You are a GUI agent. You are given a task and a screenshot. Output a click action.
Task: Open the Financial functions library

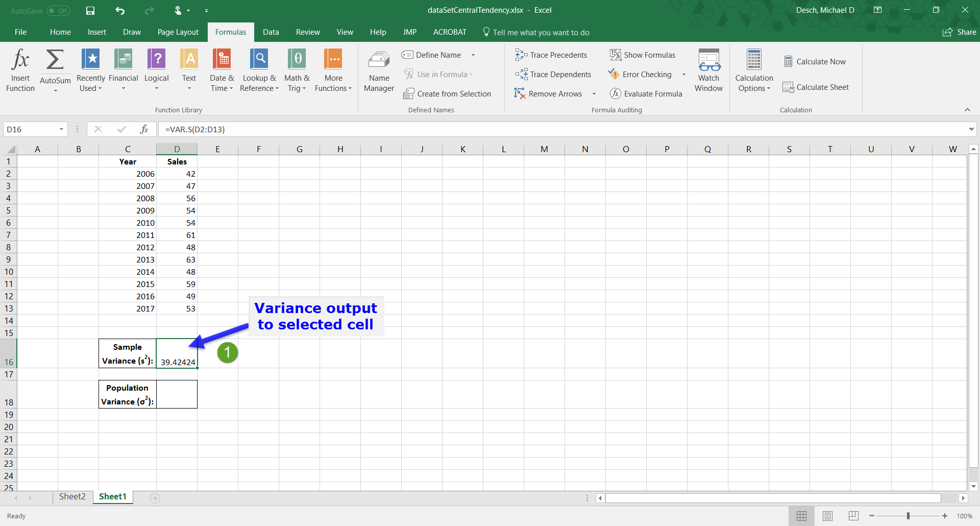(x=123, y=70)
